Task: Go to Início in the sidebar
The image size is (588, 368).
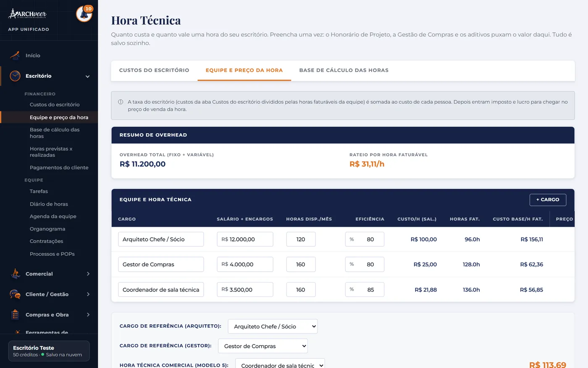Action: tap(33, 56)
